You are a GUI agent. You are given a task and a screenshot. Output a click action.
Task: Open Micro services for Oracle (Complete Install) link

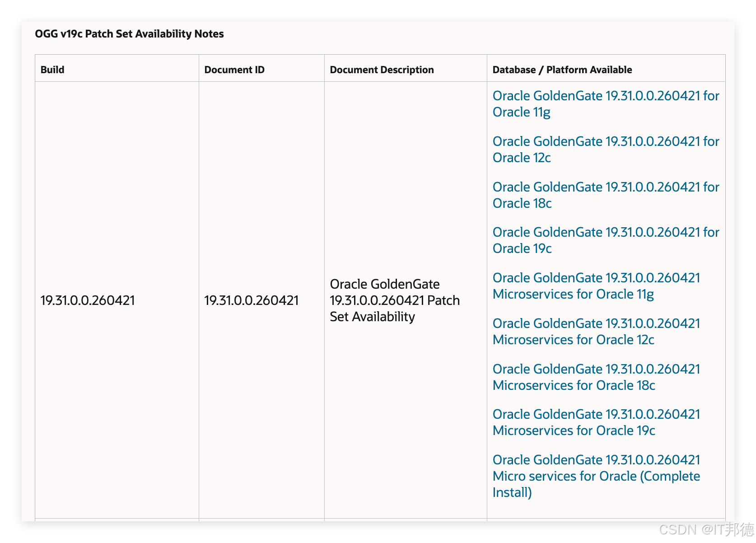[x=596, y=476]
